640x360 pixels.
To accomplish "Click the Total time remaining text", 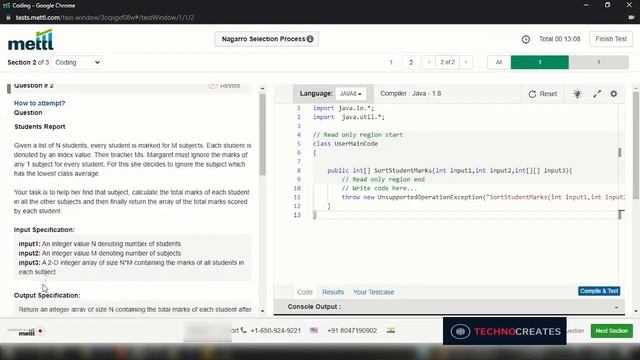I will coord(560,39).
